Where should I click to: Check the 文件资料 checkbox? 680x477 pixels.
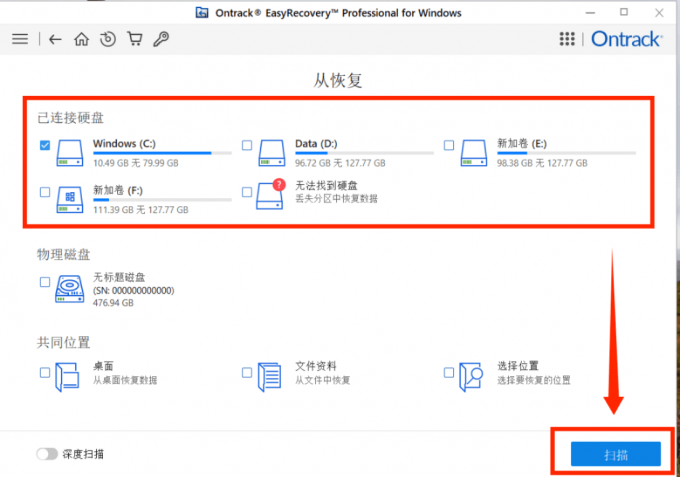pyautogui.click(x=247, y=372)
